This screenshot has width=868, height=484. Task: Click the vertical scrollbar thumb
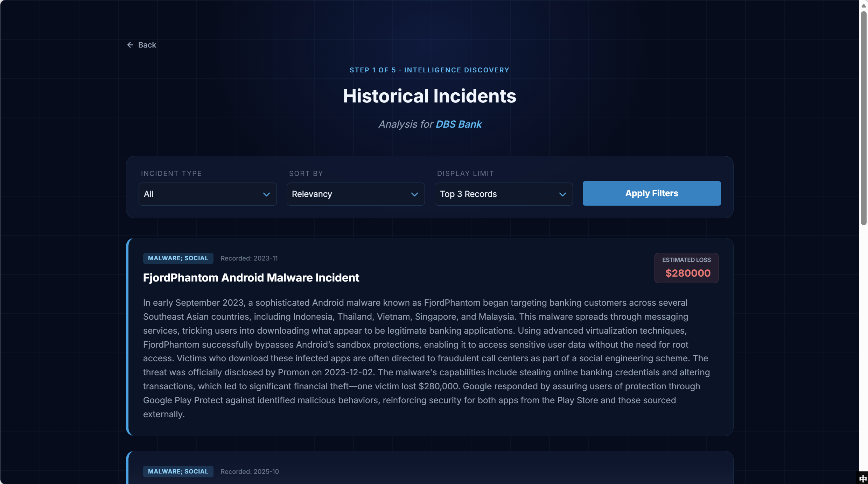click(x=864, y=118)
